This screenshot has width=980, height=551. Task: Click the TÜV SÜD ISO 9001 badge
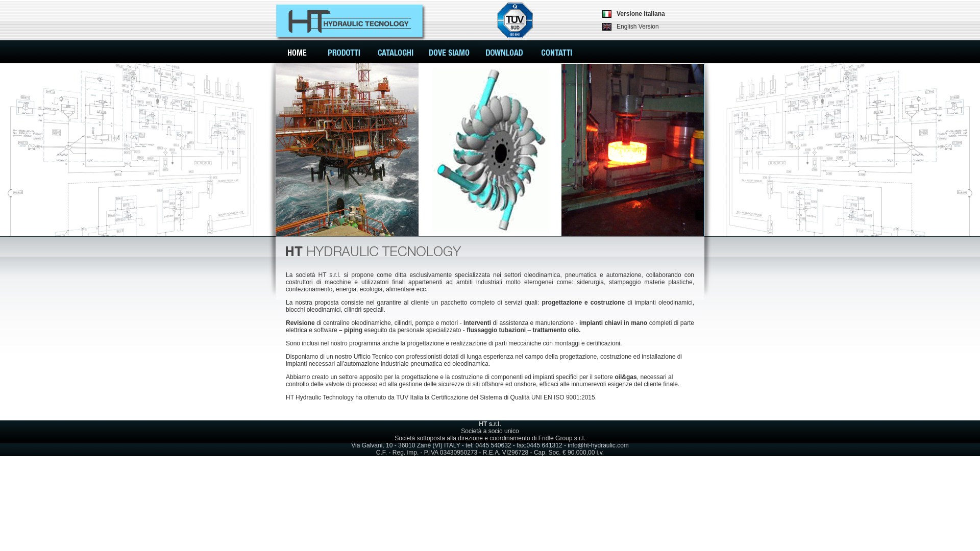coord(514,20)
